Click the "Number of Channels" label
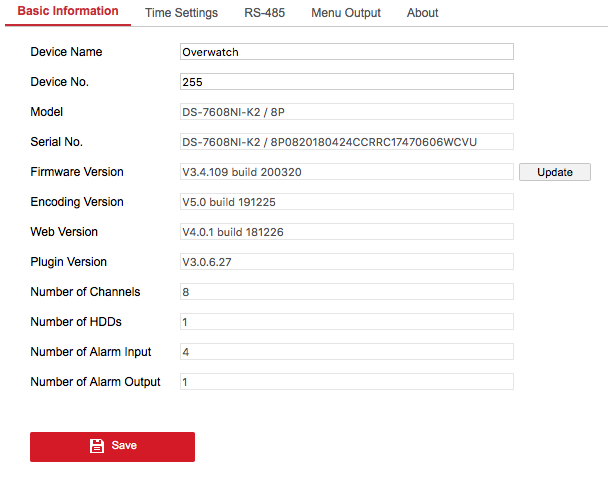The width and height of the screenshot is (608, 479). 85,292
